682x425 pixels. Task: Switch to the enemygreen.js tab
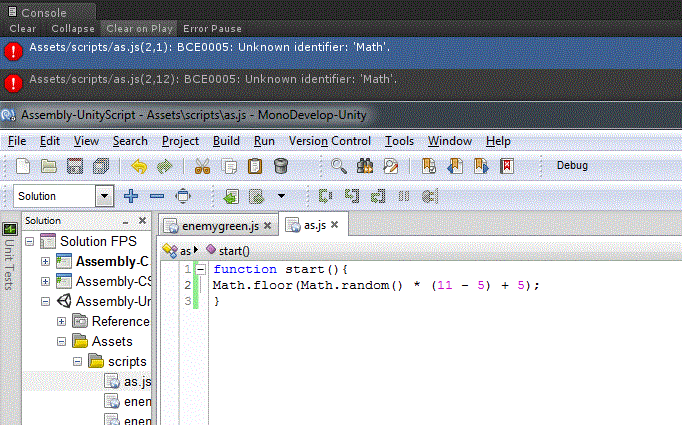click(220, 226)
